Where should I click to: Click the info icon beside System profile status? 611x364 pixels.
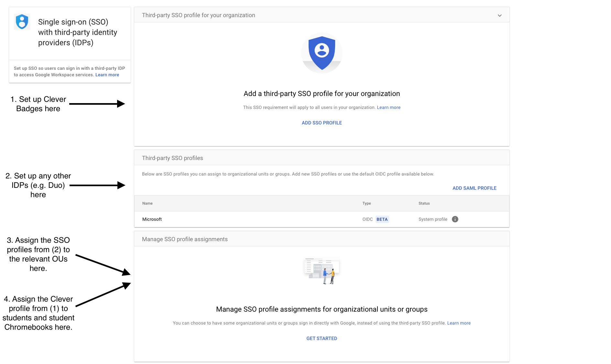[455, 219]
